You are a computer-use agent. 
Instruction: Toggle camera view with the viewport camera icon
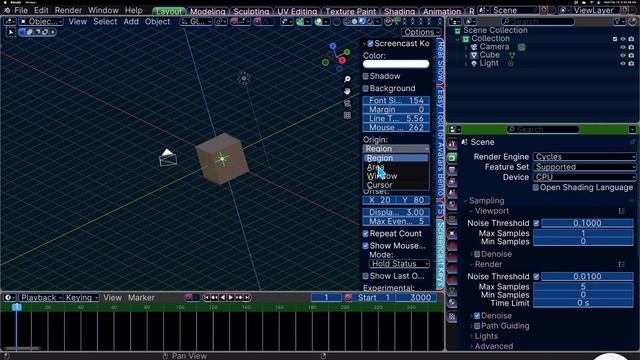click(347, 103)
